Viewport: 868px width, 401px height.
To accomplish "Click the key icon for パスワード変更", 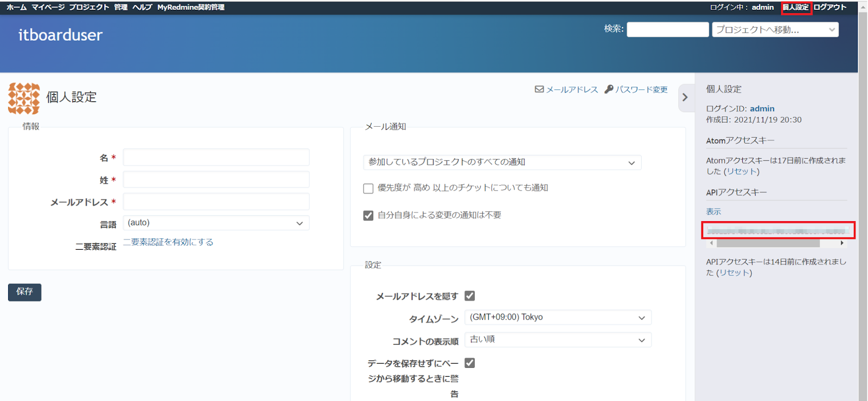I will point(609,89).
